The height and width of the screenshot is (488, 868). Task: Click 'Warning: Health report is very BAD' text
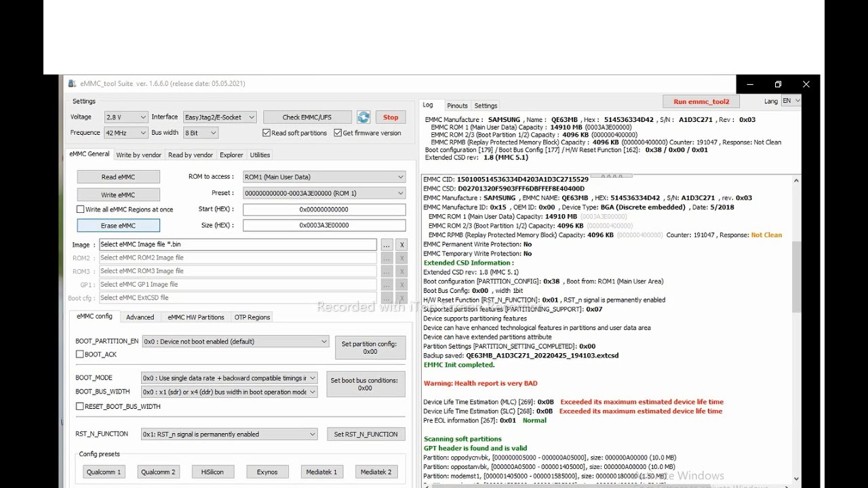(480, 384)
